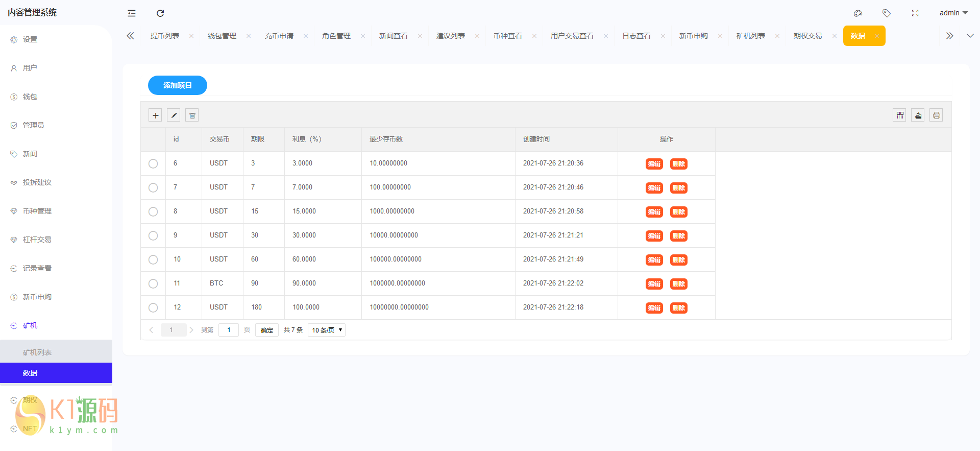Click 编辑 for the row with id 8
980x451 pixels.
pos(654,212)
